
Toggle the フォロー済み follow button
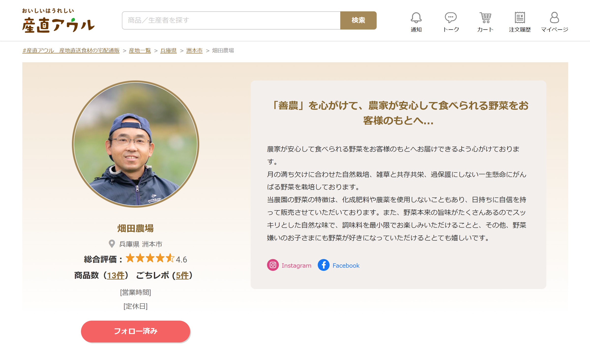[x=135, y=331]
